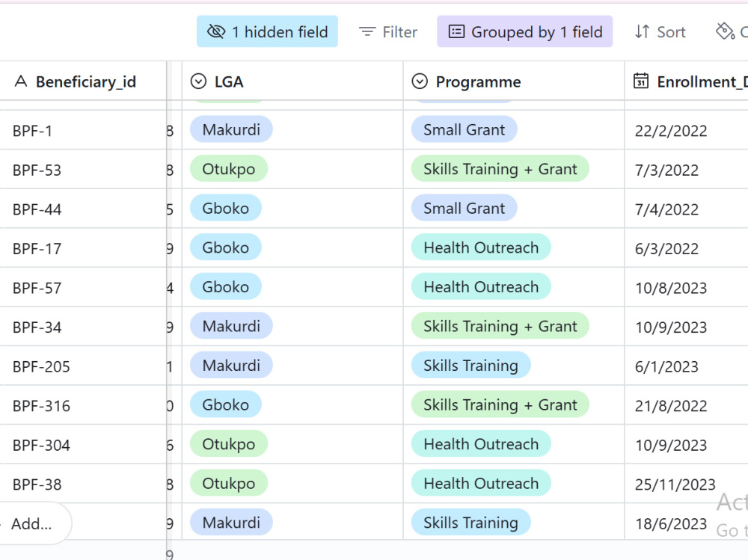Viewport: 748px width, 560px height.
Task: Select date 25/11/2023
Action: (x=675, y=484)
